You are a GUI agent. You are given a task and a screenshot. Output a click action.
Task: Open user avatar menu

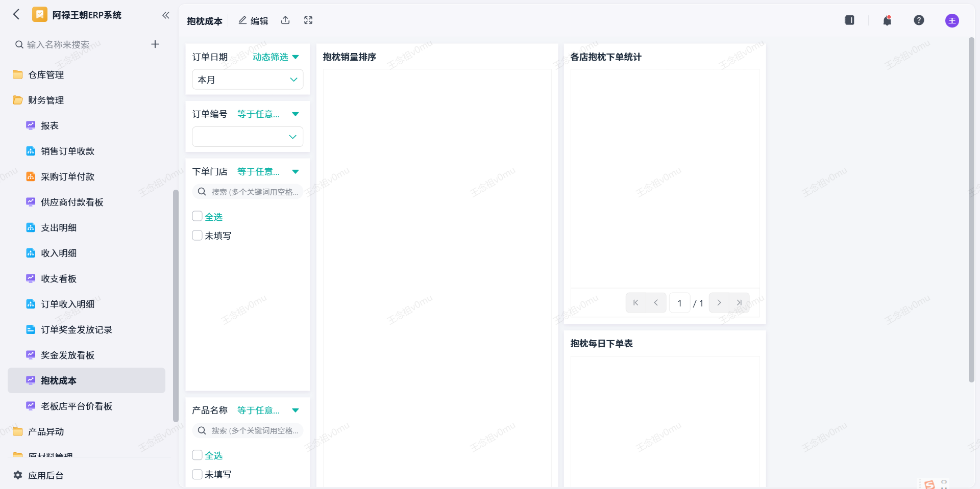coord(952,20)
